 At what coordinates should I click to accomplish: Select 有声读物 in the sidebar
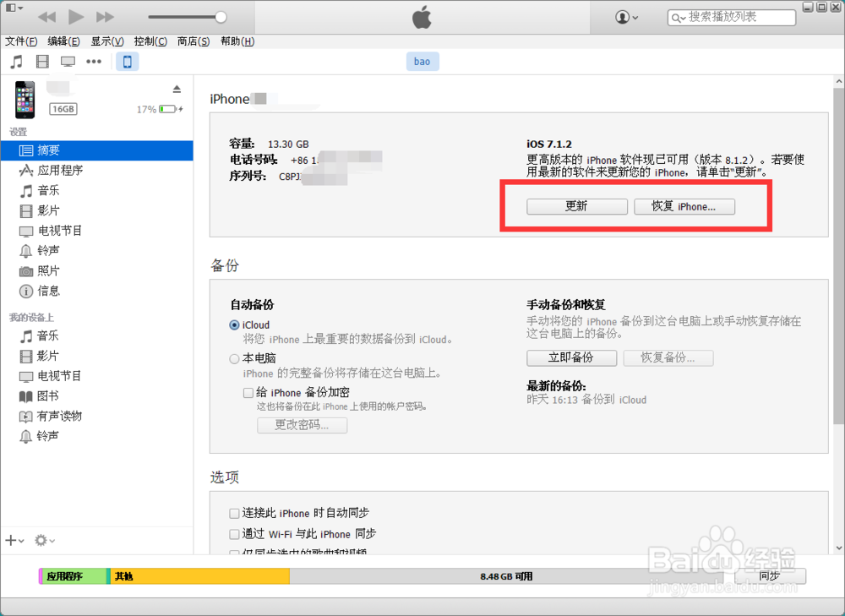[97, 416]
